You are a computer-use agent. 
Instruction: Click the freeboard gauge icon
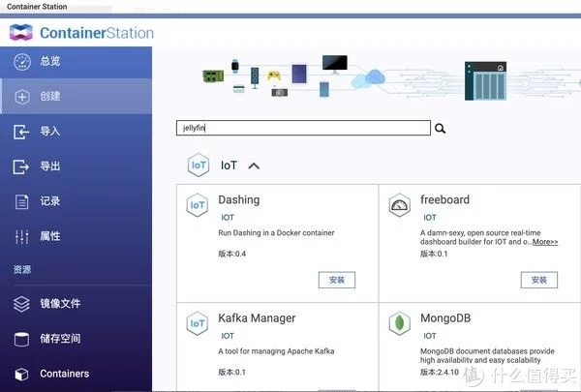tap(399, 205)
